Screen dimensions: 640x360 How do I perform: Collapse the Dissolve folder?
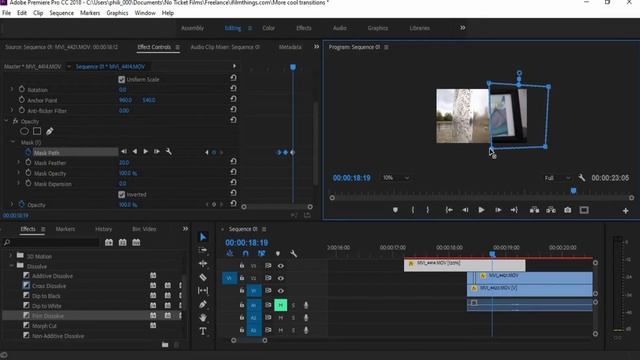11,266
